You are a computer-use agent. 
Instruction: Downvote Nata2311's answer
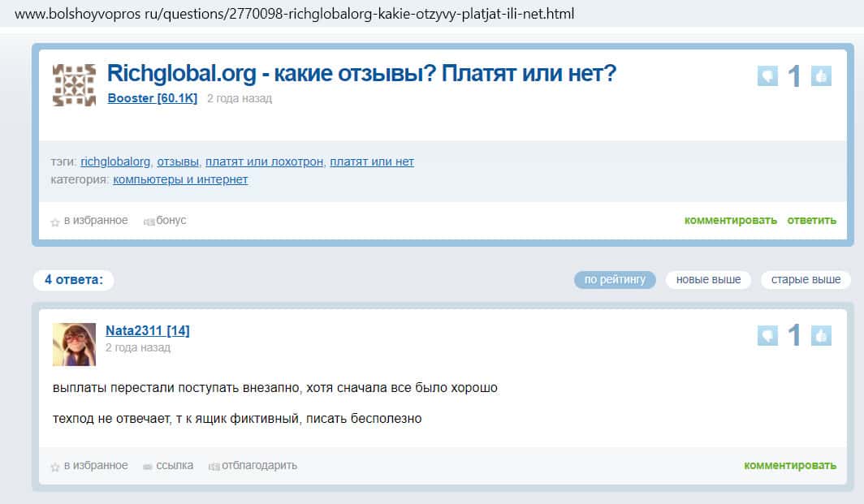click(767, 335)
